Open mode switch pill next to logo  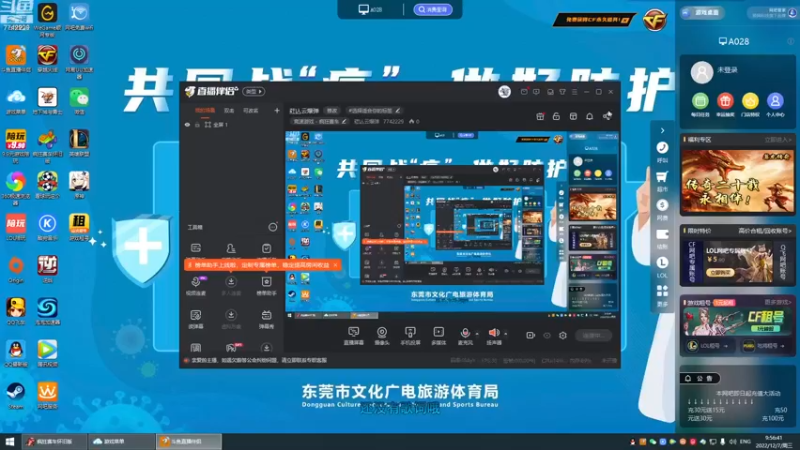click(253, 91)
